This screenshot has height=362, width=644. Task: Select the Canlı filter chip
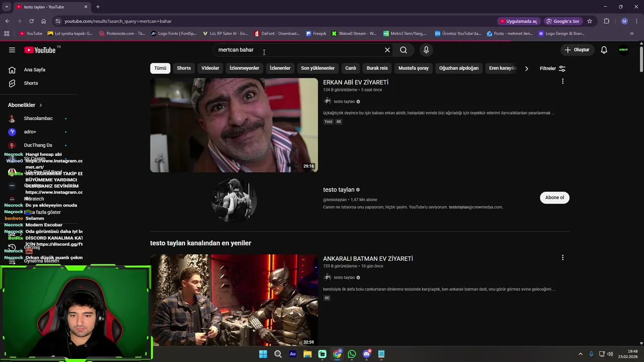point(351,68)
